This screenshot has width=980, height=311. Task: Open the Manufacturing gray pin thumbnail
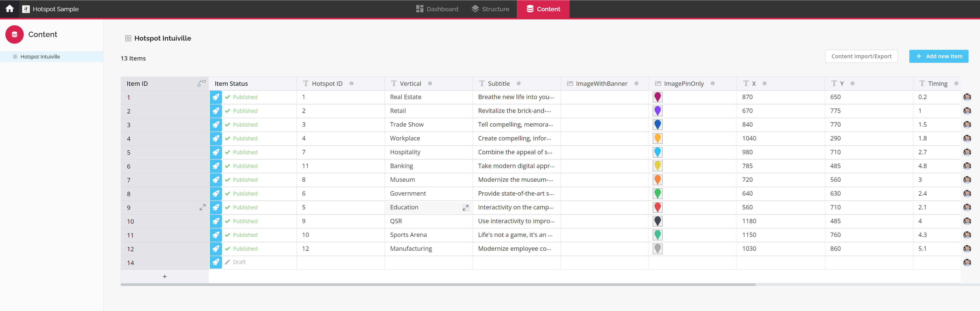click(x=657, y=249)
